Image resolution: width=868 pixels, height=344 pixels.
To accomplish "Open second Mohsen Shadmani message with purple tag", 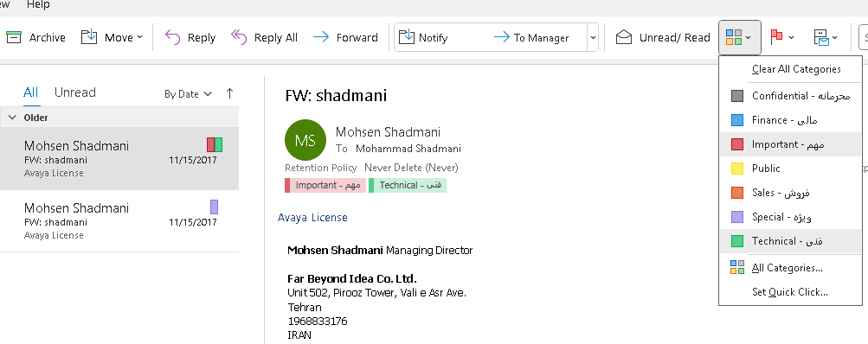I will point(119,221).
